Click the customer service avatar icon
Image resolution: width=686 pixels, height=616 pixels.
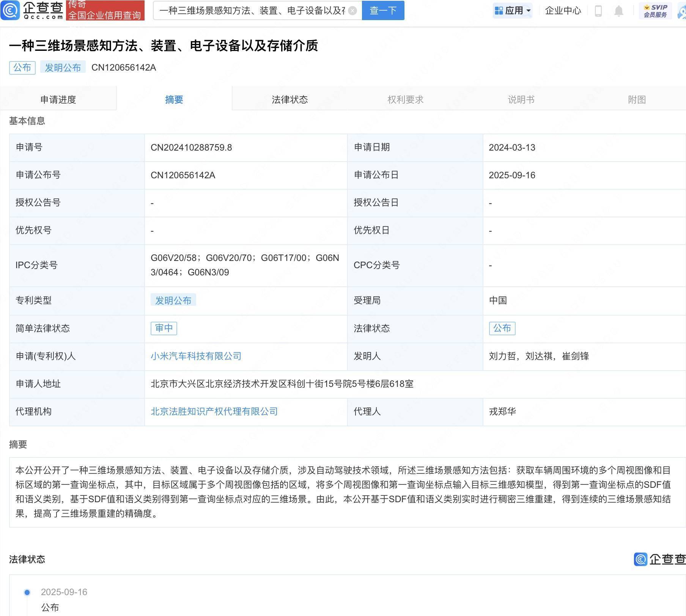pos(682,11)
